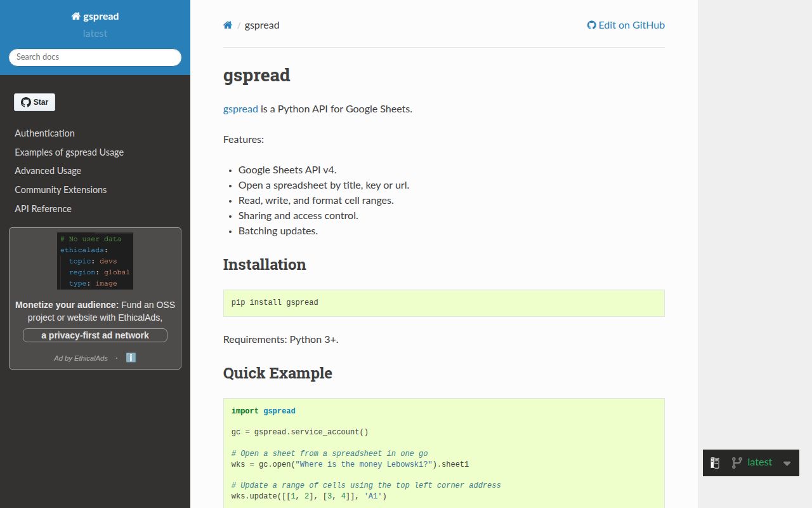Screen dimensions: 812x508
Task: Click the home icon in breadcrumb
Action: tap(228, 25)
